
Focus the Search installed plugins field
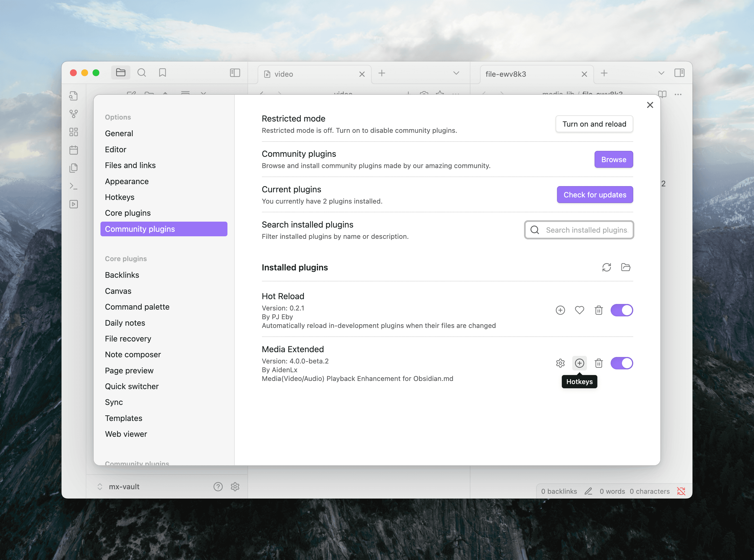586,230
